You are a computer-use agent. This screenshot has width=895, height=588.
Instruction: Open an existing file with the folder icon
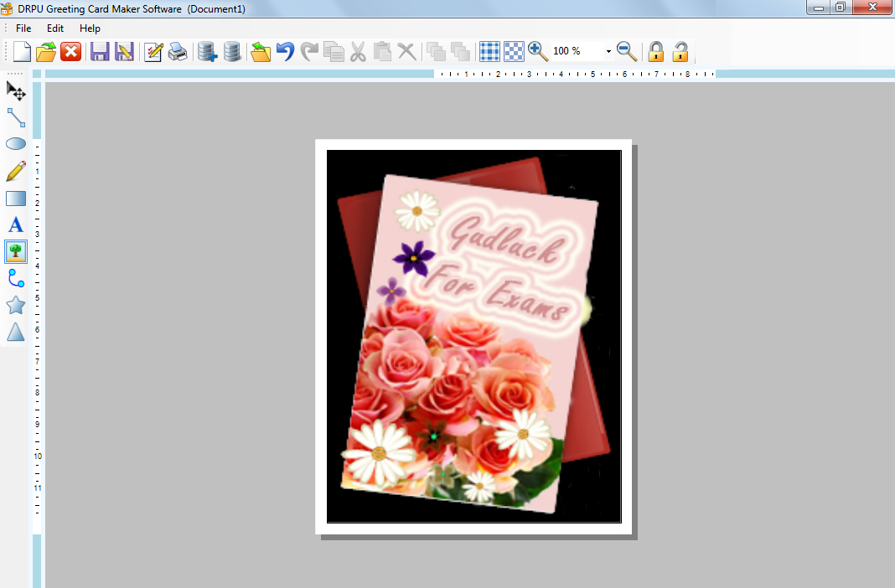[x=45, y=51]
